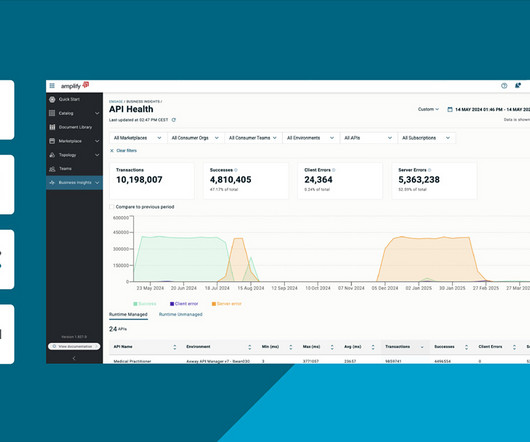Open Document Library in the sidebar
Viewport: 530px width, 442px height.
[x=75, y=127]
